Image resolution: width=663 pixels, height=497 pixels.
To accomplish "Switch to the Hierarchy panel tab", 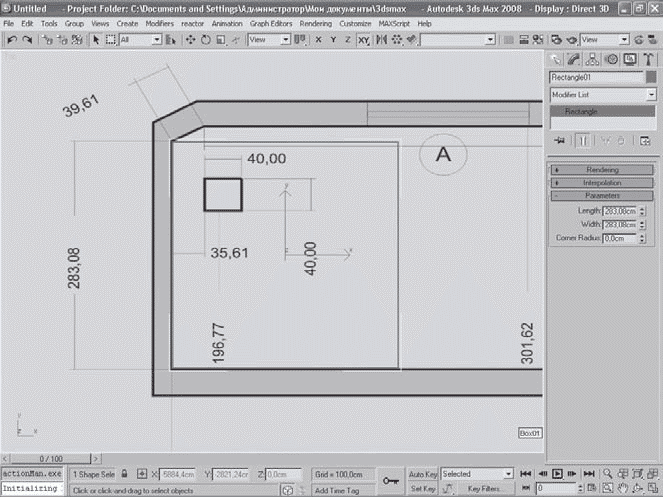I will (x=594, y=58).
